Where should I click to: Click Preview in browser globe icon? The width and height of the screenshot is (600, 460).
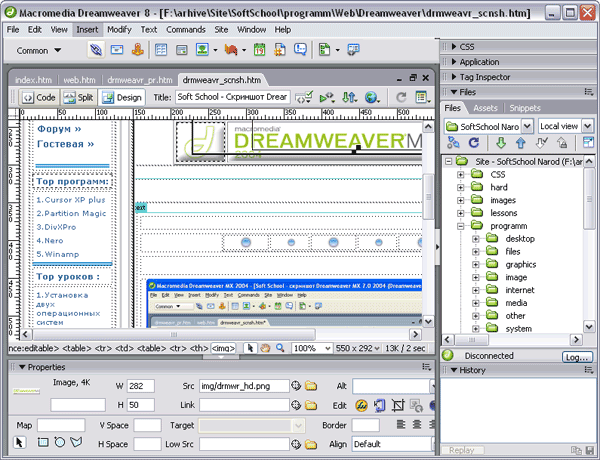pos(372,98)
